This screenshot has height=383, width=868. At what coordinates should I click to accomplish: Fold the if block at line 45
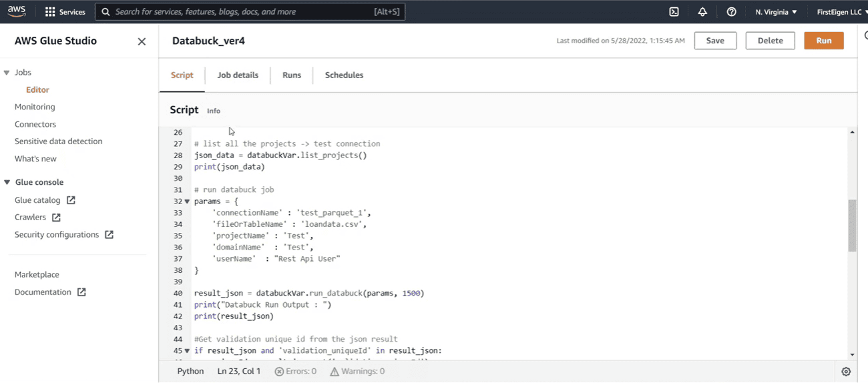187,351
